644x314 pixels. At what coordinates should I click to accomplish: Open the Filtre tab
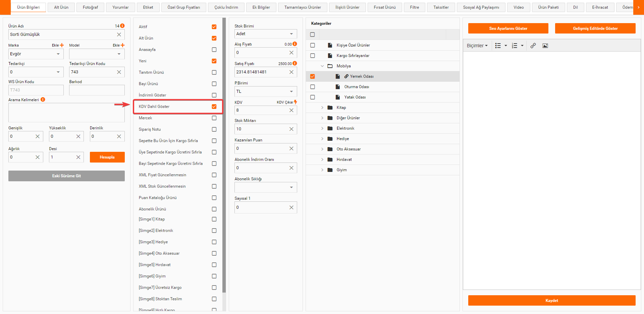415,7
